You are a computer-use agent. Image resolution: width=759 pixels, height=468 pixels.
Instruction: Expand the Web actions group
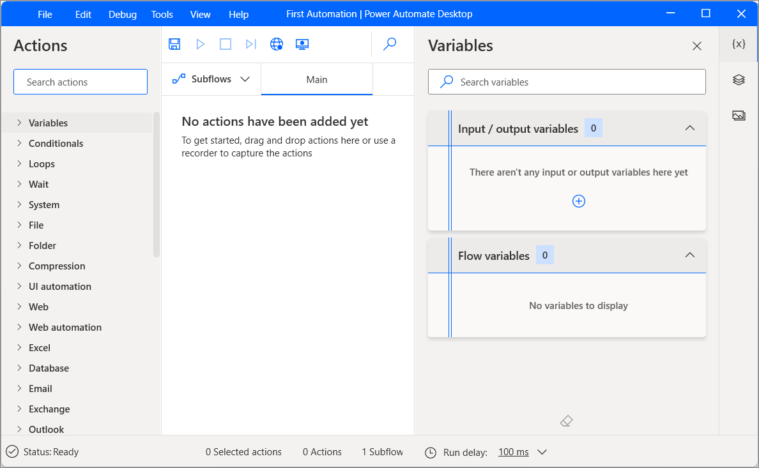click(19, 306)
